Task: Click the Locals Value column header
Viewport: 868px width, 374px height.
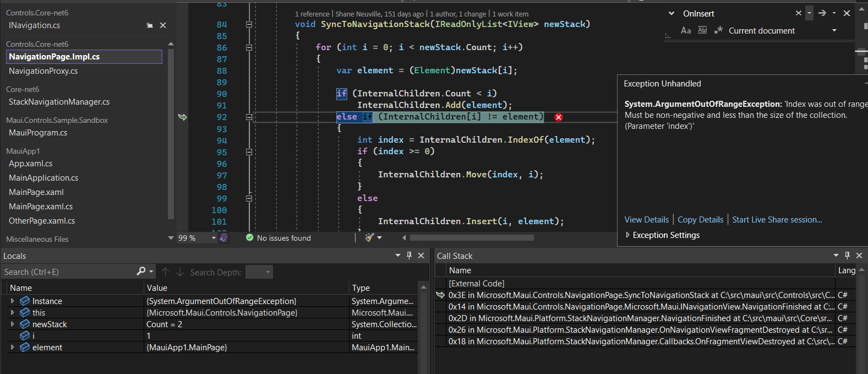Action: [247, 288]
